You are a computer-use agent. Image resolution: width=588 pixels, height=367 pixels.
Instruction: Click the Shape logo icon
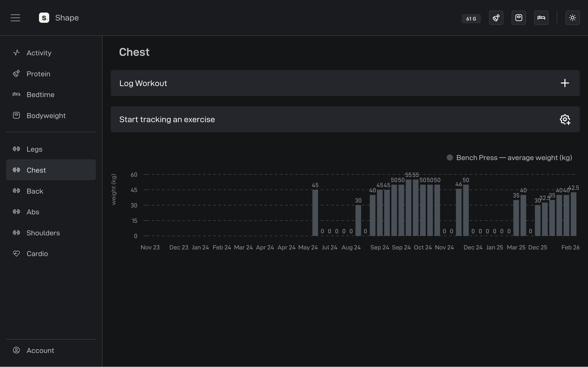point(44,18)
